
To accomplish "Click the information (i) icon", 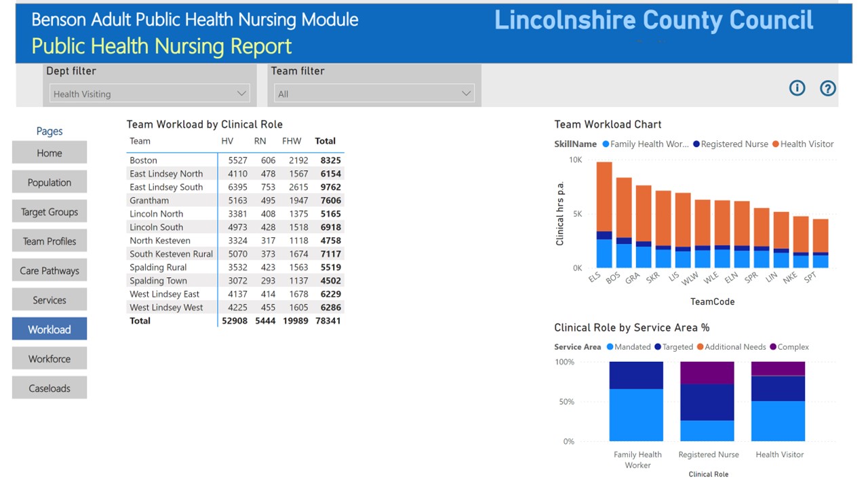I will point(797,88).
